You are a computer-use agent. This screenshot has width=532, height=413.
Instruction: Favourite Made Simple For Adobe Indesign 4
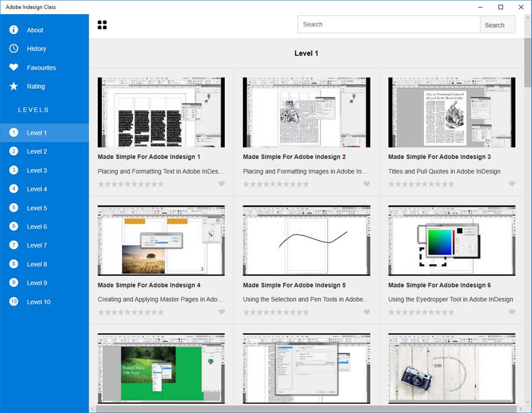(221, 312)
